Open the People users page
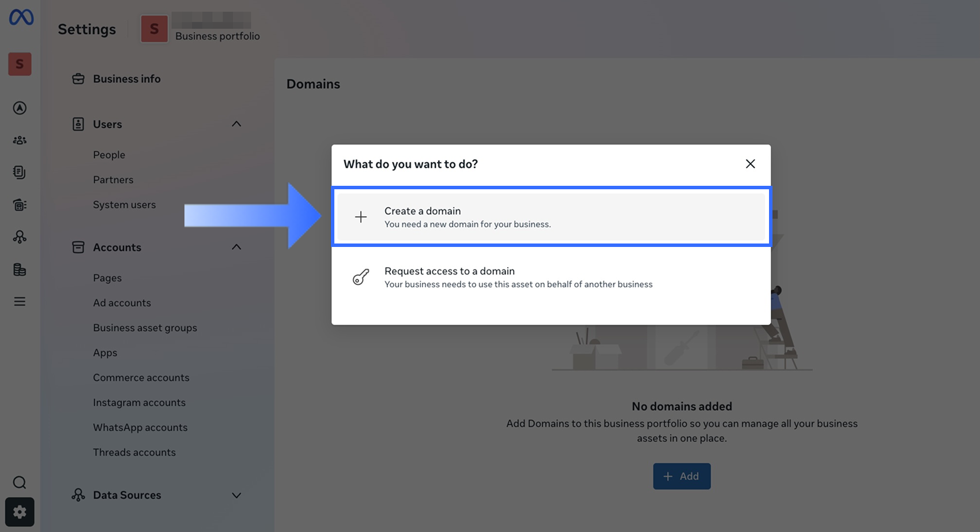Image resolution: width=980 pixels, height=532 pixels. pos(109,155)
